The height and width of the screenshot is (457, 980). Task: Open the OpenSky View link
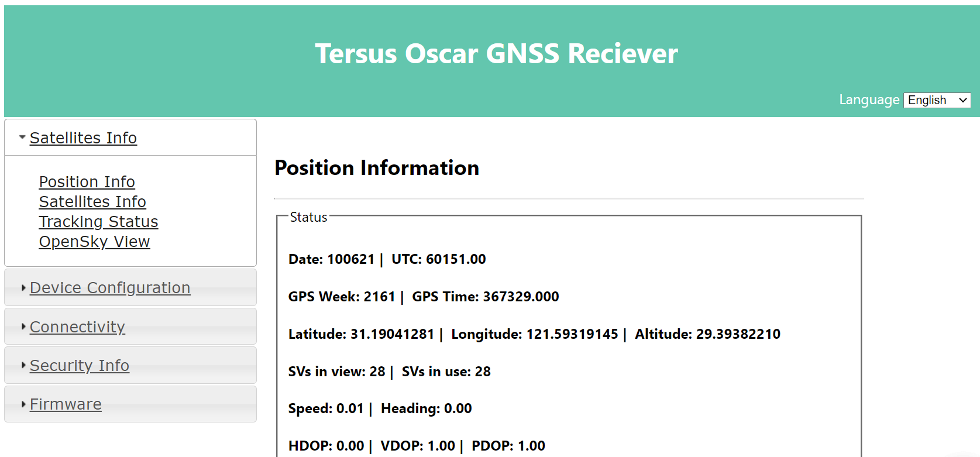tap(94, 242)
